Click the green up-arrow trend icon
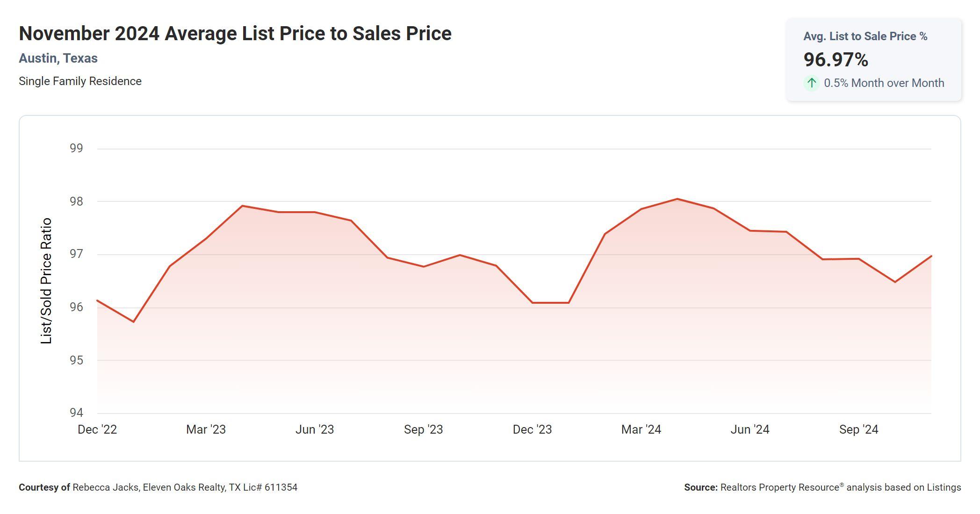 (812, 83)
